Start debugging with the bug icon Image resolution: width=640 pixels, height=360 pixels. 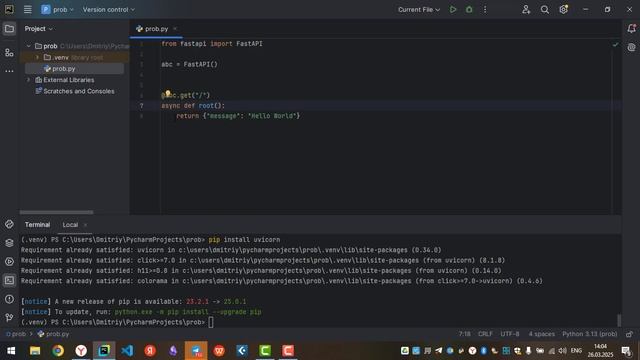469,9
